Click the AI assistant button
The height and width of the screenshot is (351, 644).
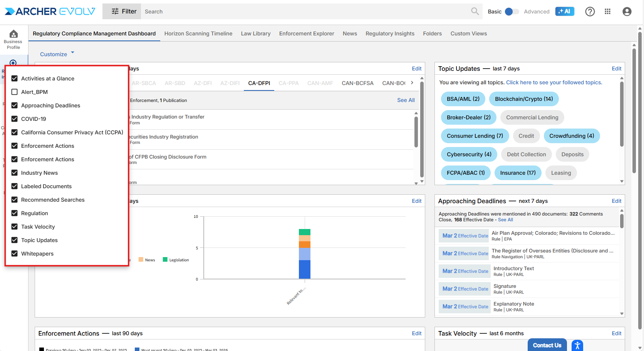click(x=564, y=12)
